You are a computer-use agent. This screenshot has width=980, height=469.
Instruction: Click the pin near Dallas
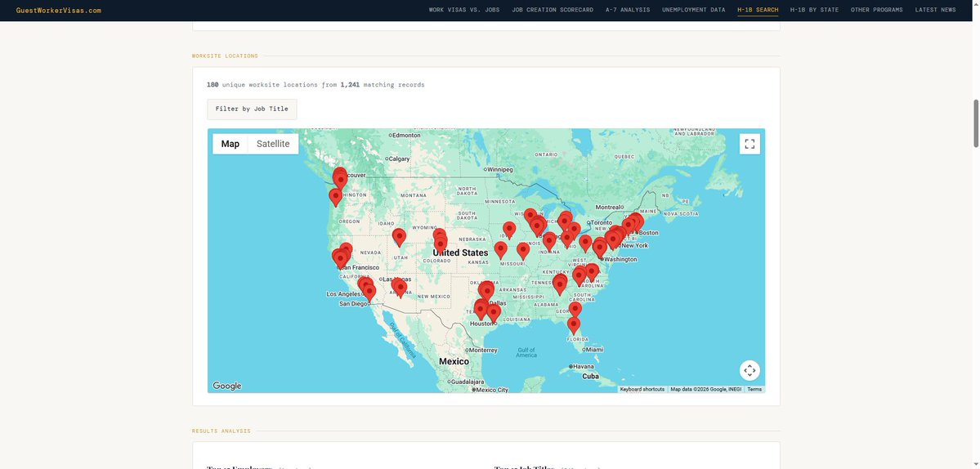point(486,291)
